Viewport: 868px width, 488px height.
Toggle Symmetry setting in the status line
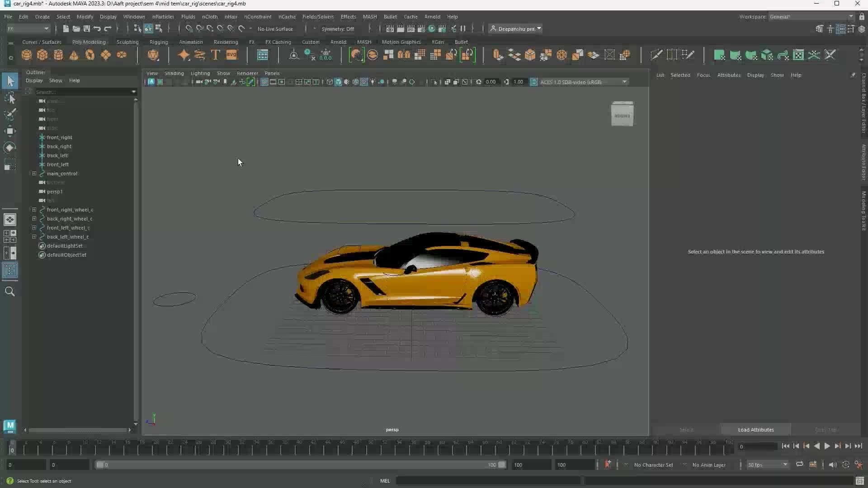pyautogui.click(x=338, y=28)
